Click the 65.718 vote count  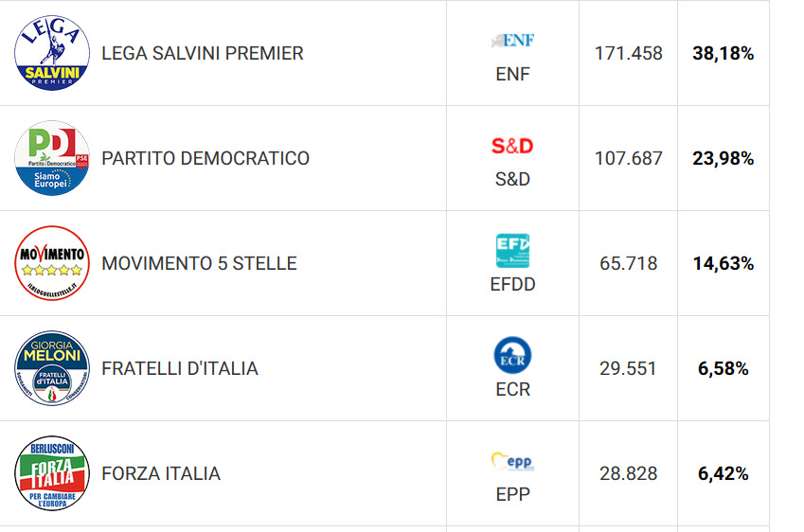point(629,263)
